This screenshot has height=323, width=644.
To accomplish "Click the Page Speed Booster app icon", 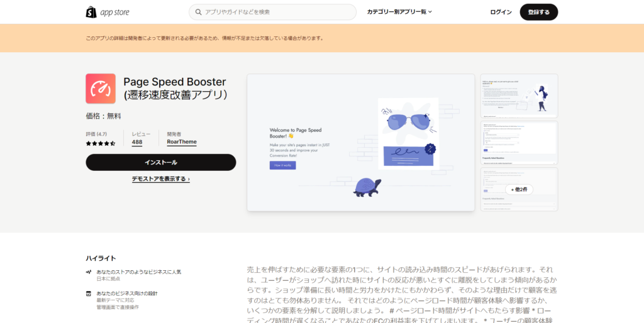I will click(101, 89).
